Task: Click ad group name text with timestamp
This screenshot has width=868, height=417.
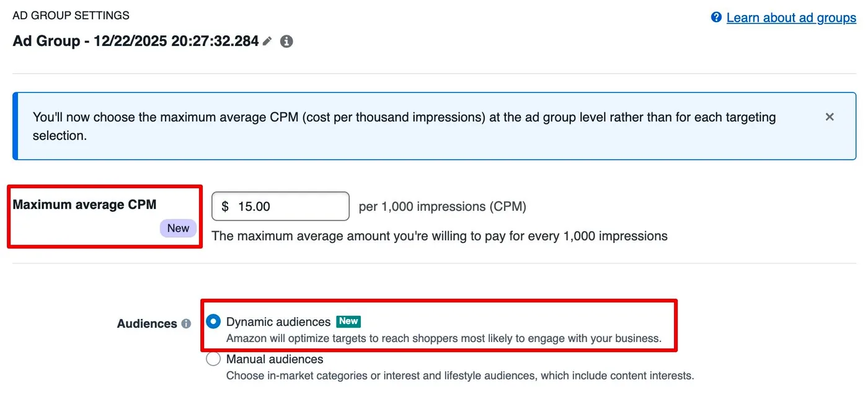Action: click(x=136, y=42)
